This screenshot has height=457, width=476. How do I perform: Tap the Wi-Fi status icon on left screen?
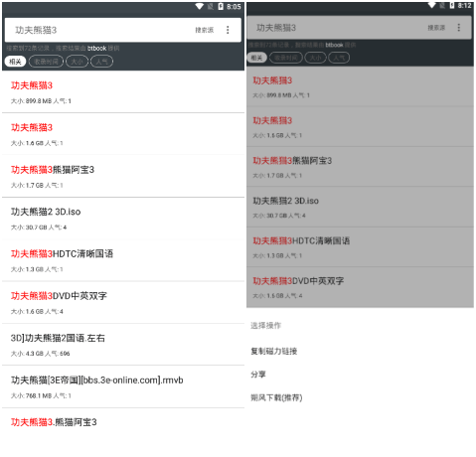tap(200, 7)
